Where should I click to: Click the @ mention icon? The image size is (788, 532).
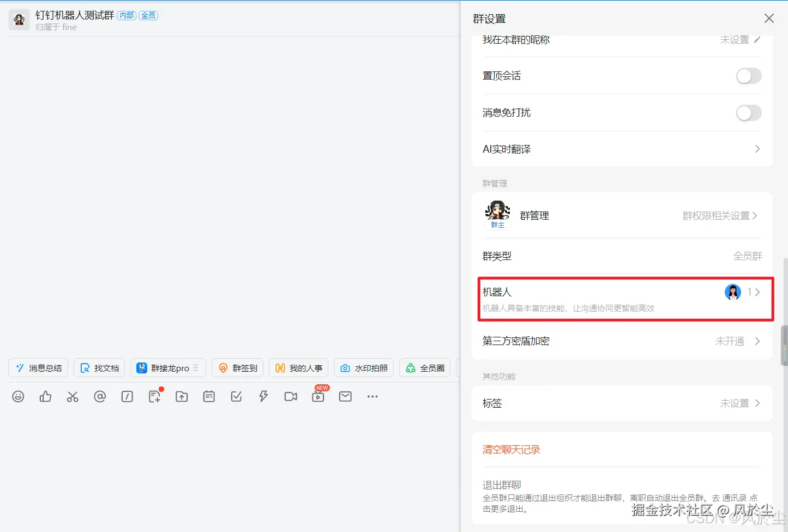pos(100,396)
